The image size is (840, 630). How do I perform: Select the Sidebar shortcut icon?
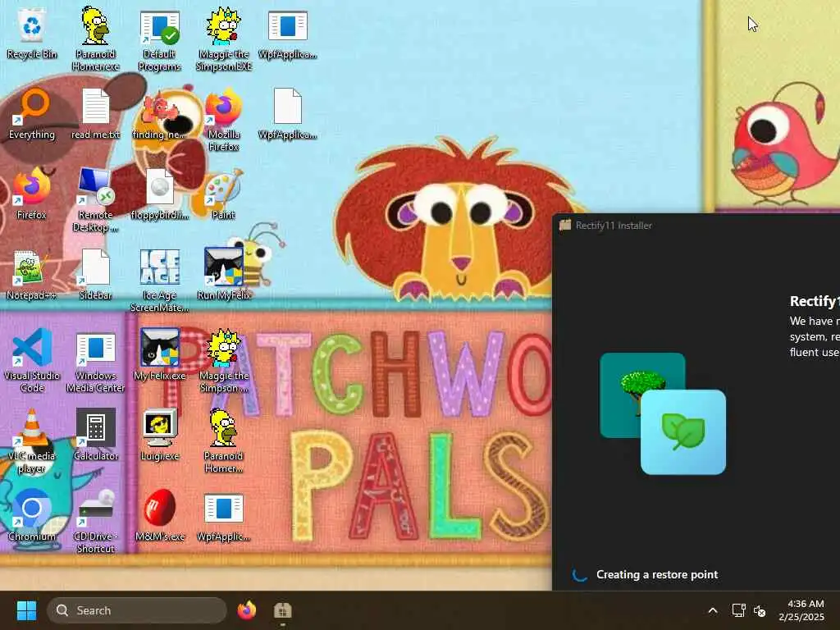pos(95,274)
